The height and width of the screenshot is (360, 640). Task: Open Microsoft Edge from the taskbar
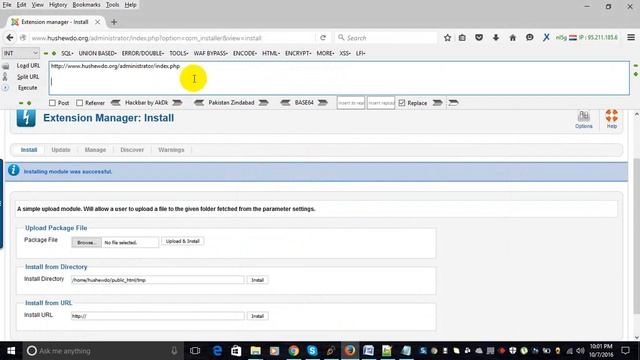(217, 351)
